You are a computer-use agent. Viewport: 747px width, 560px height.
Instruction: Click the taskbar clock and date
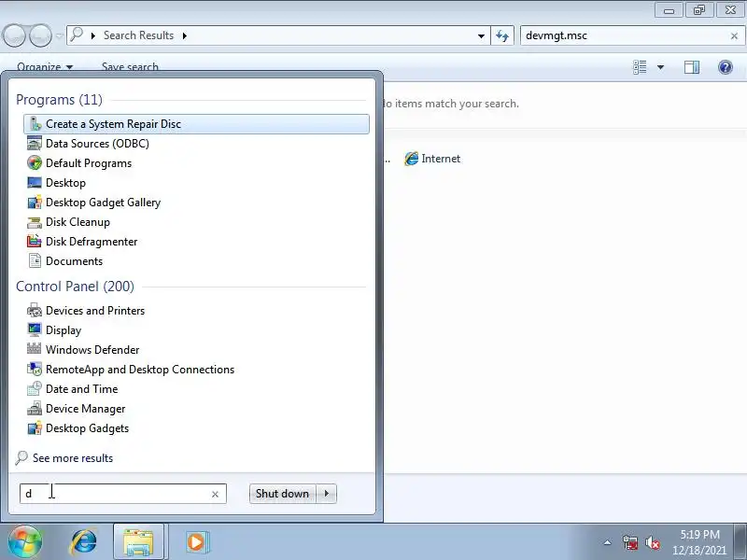pyautogui.click(x=699, y=542)
